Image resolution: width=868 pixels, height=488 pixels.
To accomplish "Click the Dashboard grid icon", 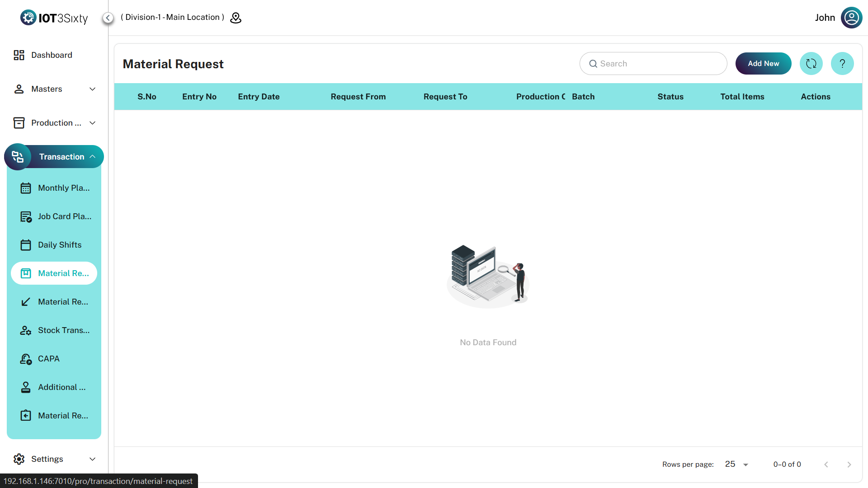I will point(19,55).
